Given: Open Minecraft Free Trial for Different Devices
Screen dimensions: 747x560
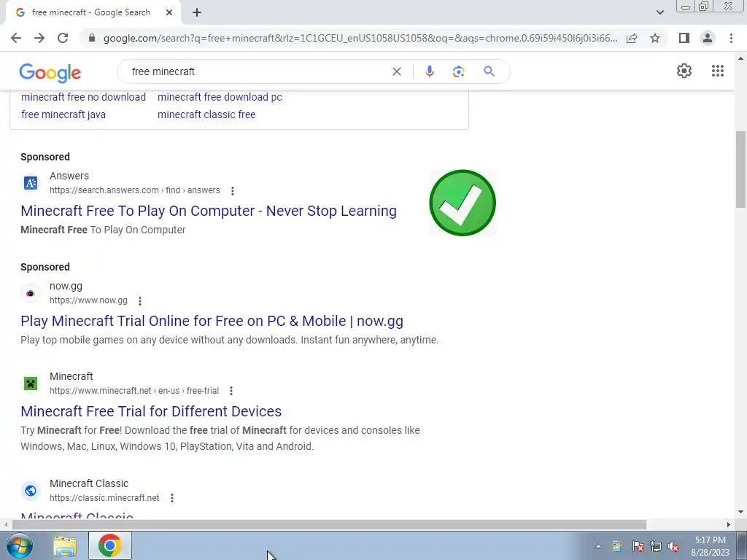Looking at the screenshot, I should pos(151,411).
